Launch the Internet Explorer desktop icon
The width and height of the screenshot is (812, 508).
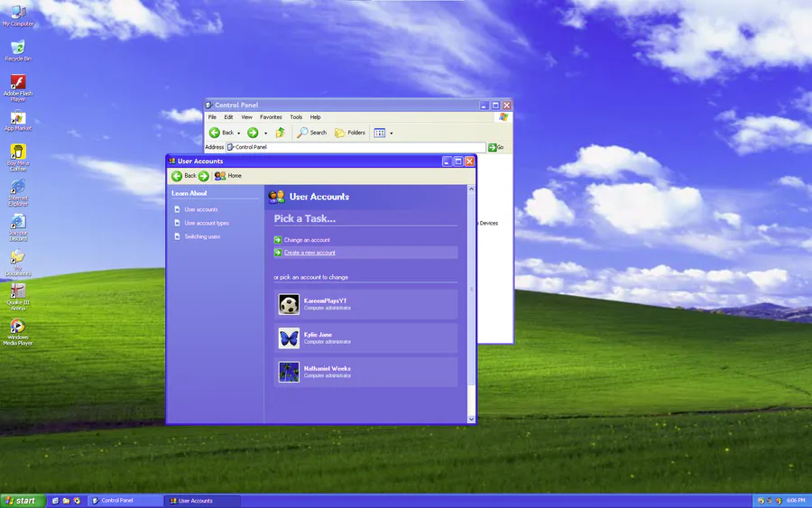pyautogui.click(x=18, y=192)
